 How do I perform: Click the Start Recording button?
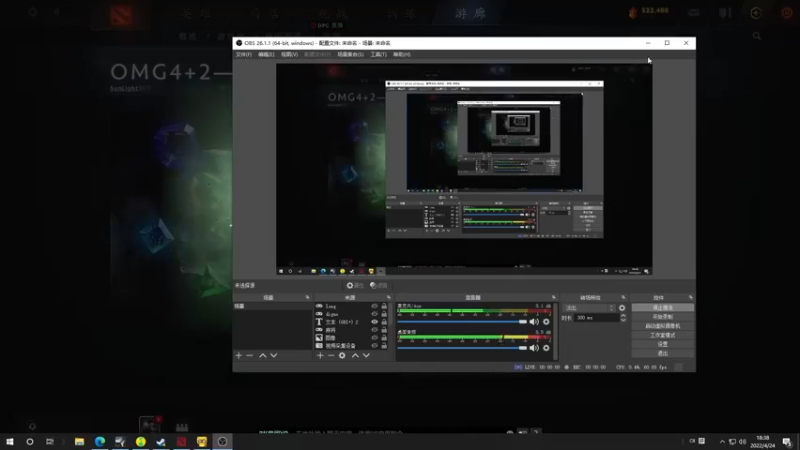pos(662,317)
